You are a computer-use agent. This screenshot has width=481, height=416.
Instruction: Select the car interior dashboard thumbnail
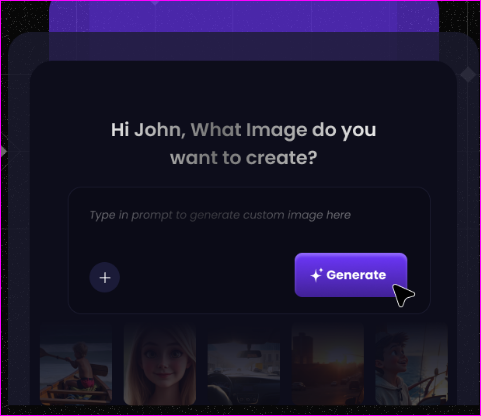[x=244, y=365]
